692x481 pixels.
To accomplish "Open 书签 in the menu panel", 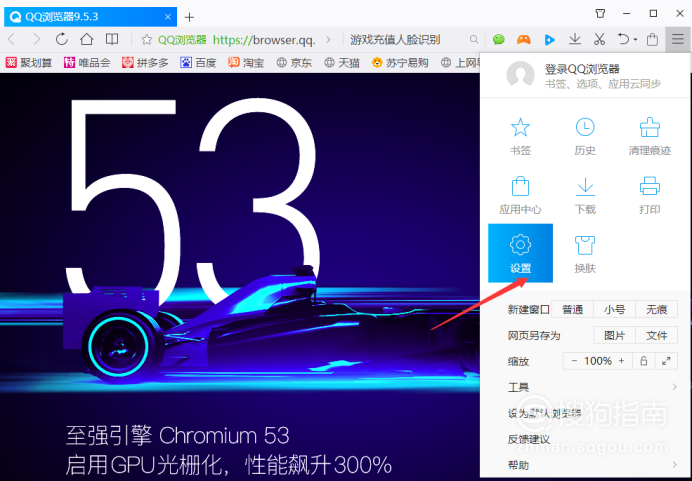I will 520,137.
